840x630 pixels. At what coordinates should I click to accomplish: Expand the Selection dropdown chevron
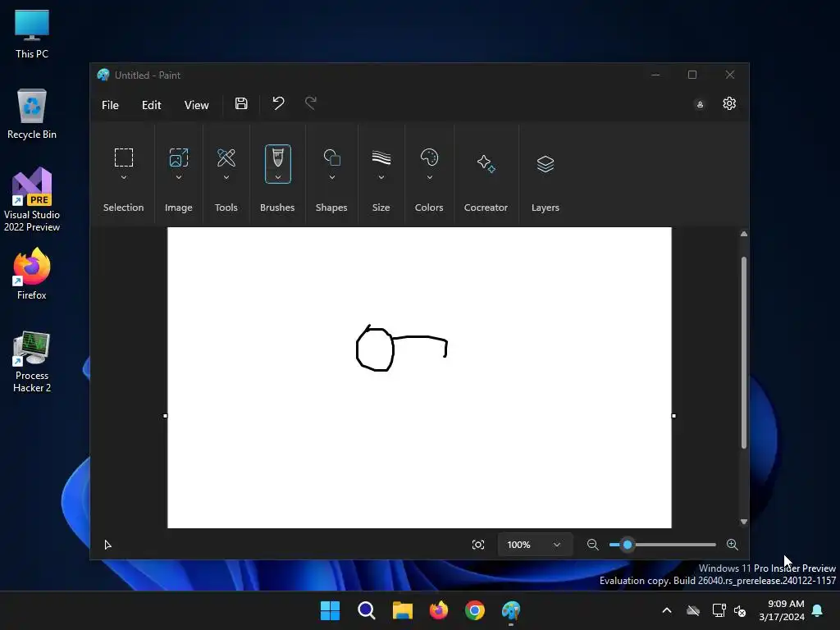[124, 177]
